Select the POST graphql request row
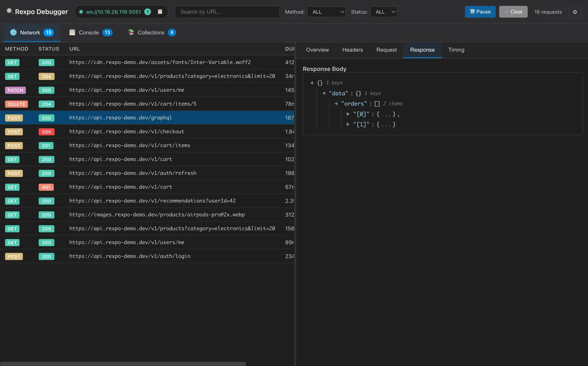The width and height of the screenshot is (588, 366). tap(147, 118)
